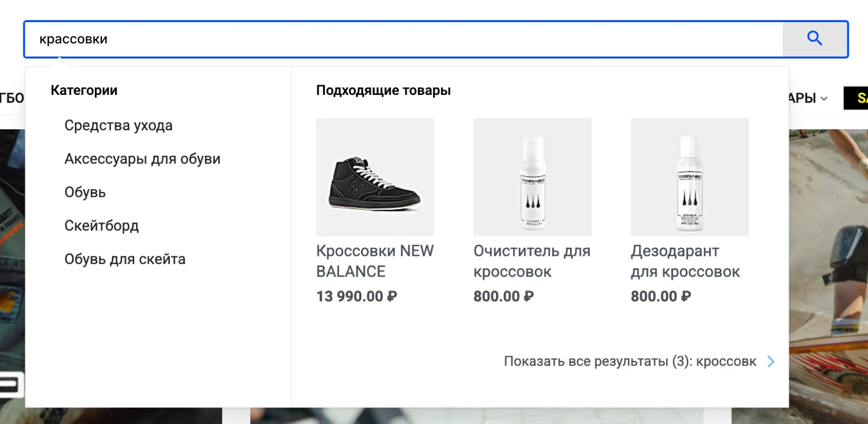Image resolution: width=868 pixels, height=424 pixels.
Task: Click the 800.00 ₽ price under 'Дезодарант для кроссовок'
Action: pos(661,296)
